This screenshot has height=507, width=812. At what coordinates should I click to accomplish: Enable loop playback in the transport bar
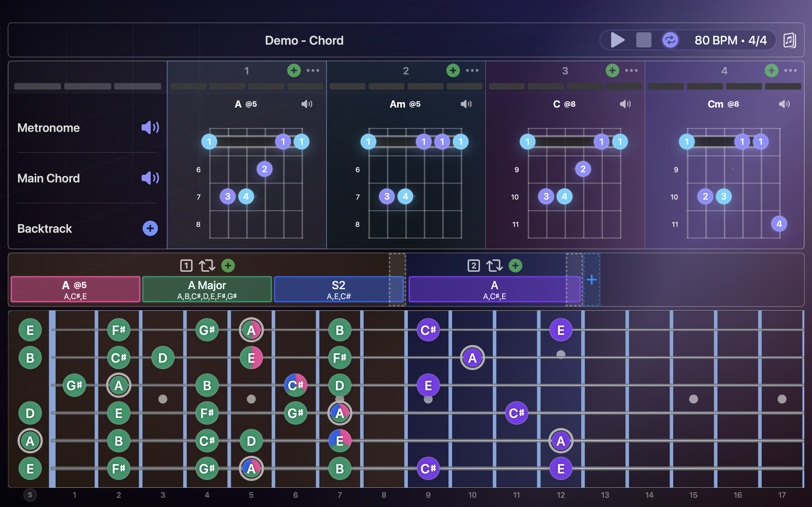pos(670,40)
